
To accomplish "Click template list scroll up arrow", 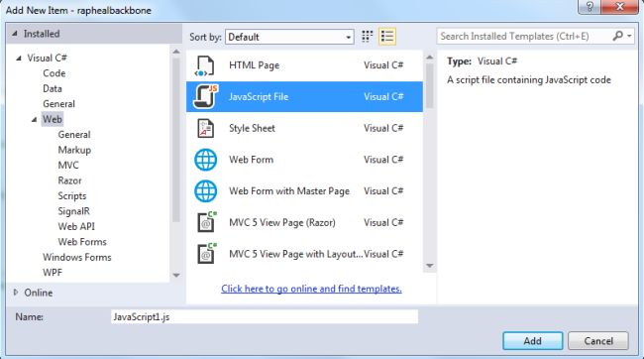I will 430,58.
